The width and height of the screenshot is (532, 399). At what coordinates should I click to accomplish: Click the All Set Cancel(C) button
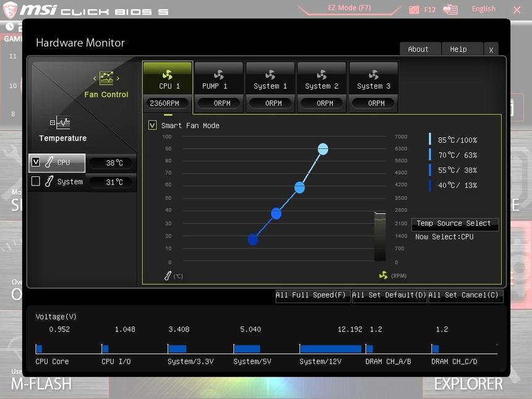[x=465, y=296]
